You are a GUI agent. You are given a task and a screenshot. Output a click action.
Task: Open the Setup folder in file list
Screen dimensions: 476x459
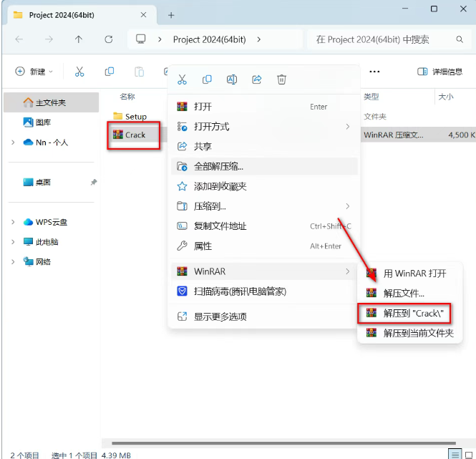(x=135, y=116)
